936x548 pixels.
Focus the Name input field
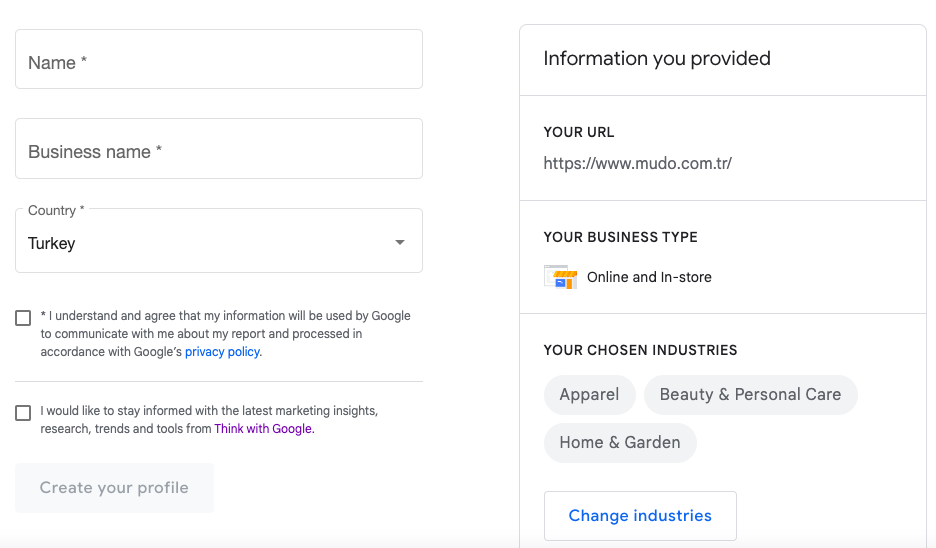point(219,59)
